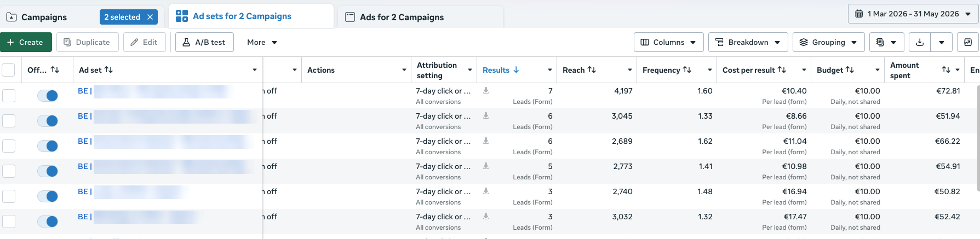Image resolution: width=980 pixels, height=239 pixels.
Task: Click download icon in the 2,740 reach row
Action: pos(486,191)
